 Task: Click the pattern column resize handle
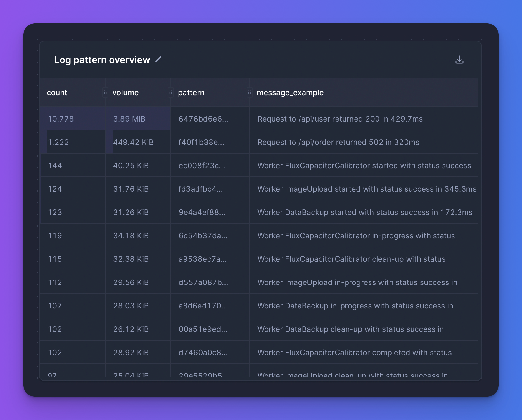pyautogui.click(x=249, y=93)
